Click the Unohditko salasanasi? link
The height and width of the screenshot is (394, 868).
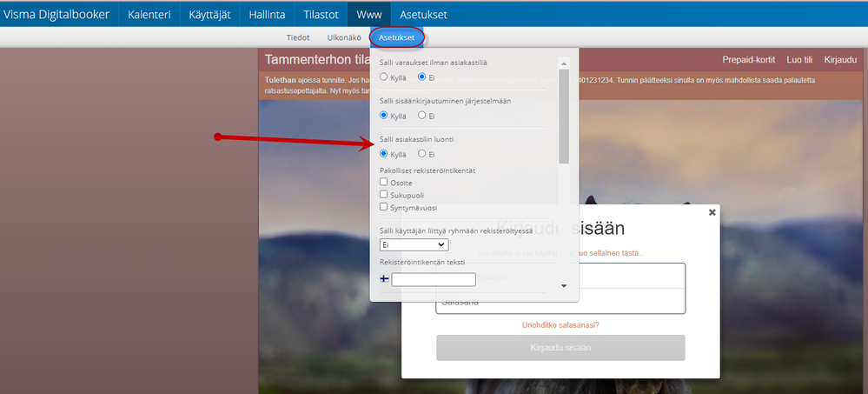[560, 325]
